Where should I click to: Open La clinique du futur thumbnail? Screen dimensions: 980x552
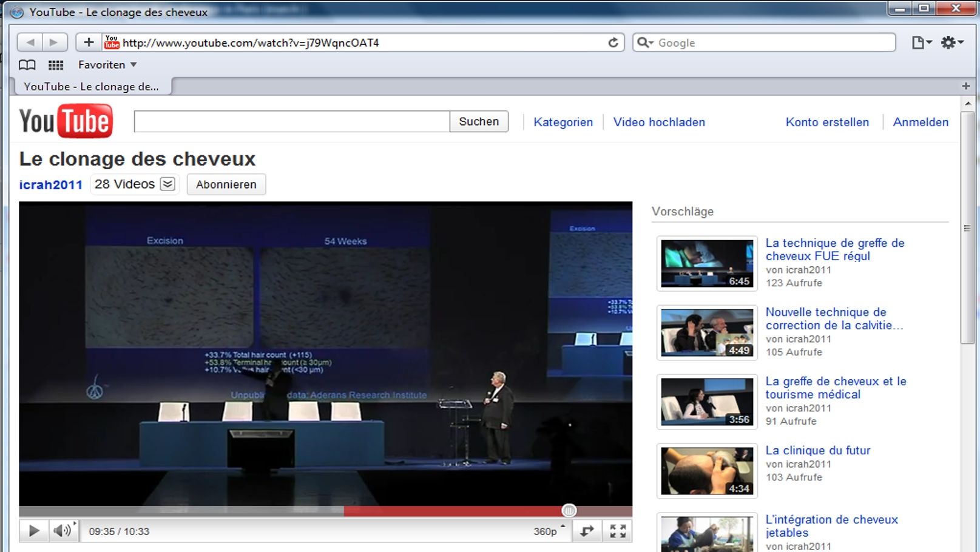(707, 471)
